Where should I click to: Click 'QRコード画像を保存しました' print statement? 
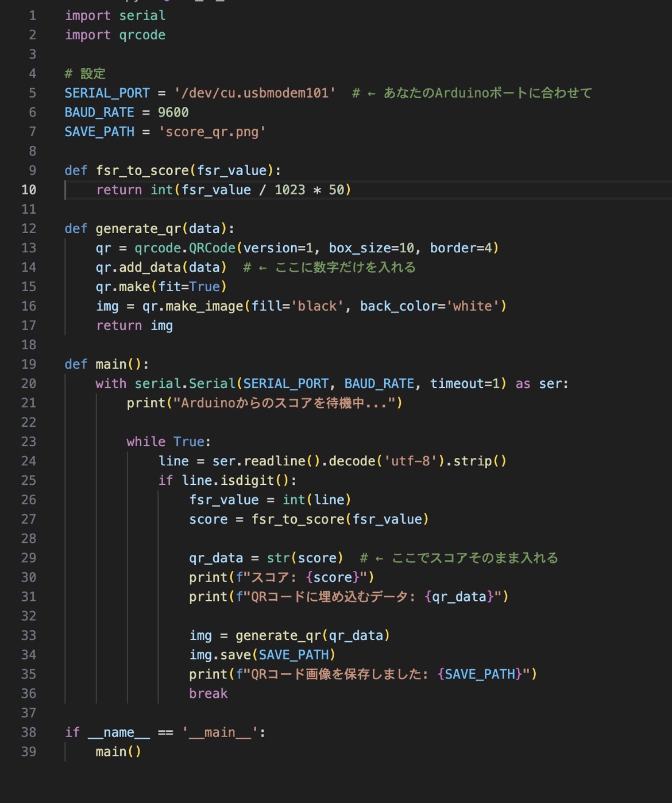363,674
